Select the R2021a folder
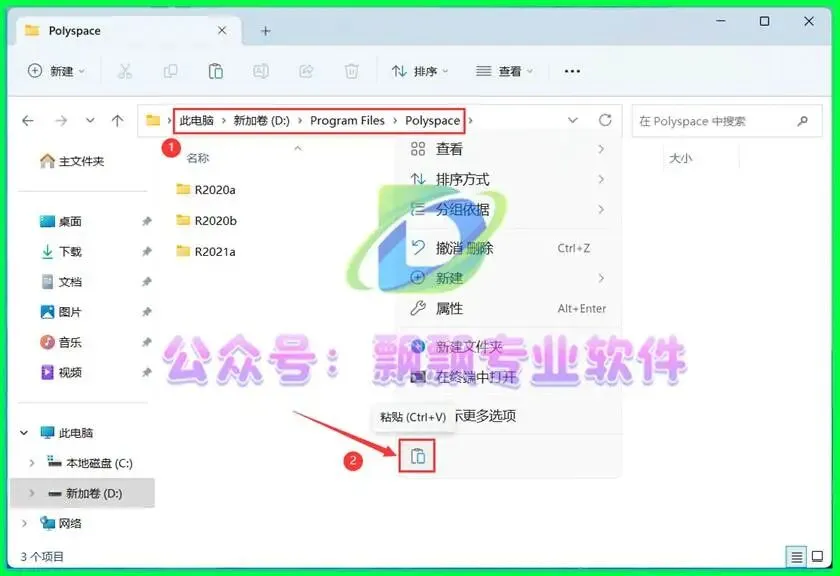This screenshot has width=840, height=576. click(206, 251)
